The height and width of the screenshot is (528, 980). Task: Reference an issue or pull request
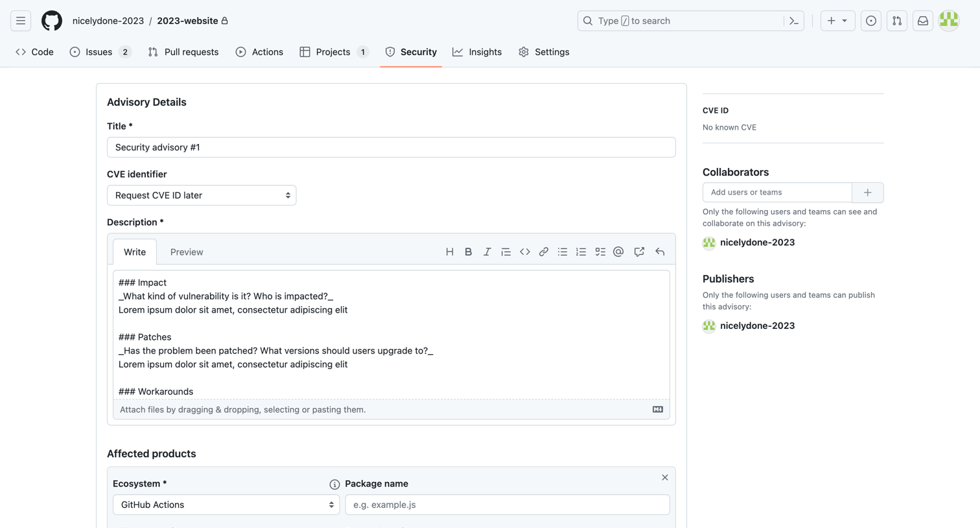click(x=639, y=252)
